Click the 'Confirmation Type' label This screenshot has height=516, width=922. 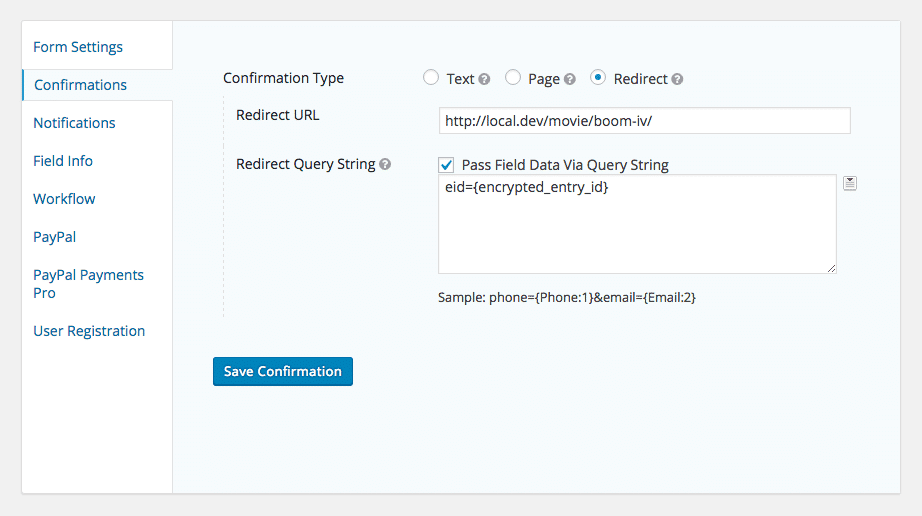(x=283, y=78)
